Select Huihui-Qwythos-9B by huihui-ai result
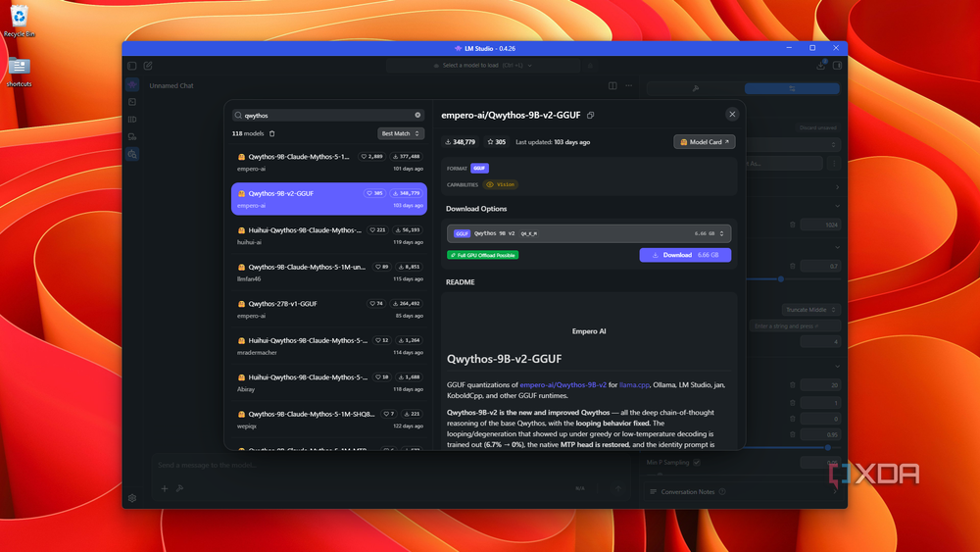Viewport: 980px width, 552px height. (x=328, y=235)
